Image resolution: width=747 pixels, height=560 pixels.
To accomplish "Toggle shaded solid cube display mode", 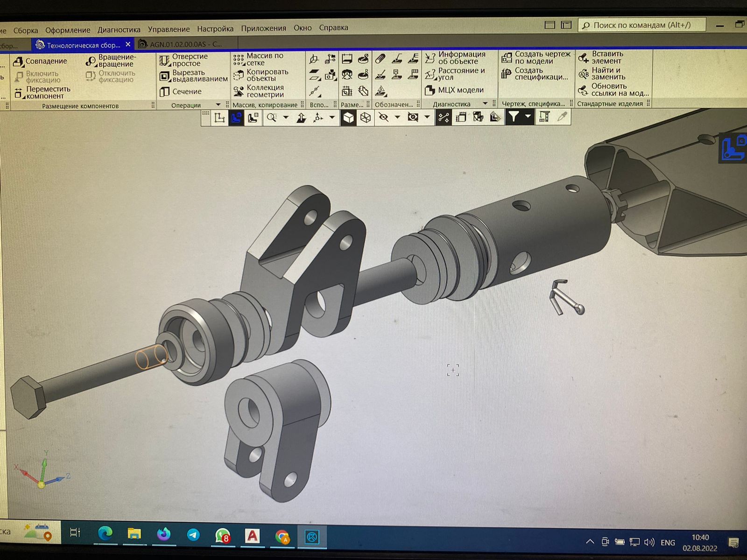I will click(348, 118).
